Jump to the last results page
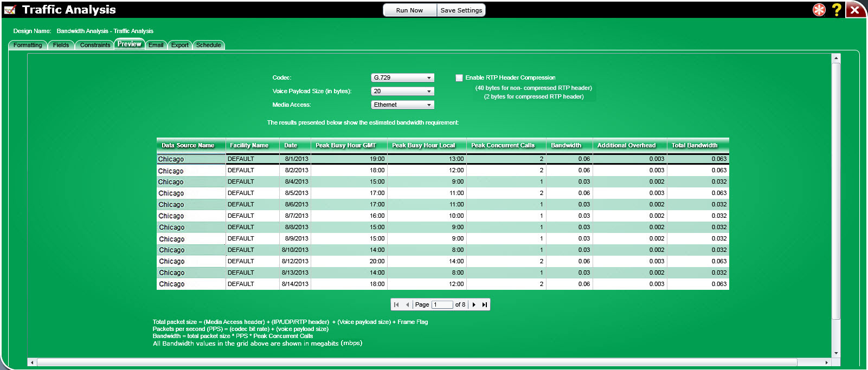 [484, 305]
